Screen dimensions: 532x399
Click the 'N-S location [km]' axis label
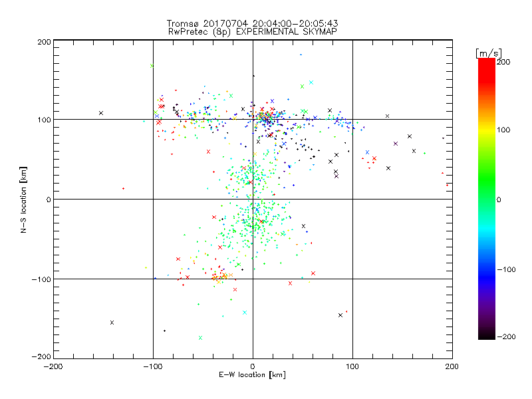(x=23, y=199)
